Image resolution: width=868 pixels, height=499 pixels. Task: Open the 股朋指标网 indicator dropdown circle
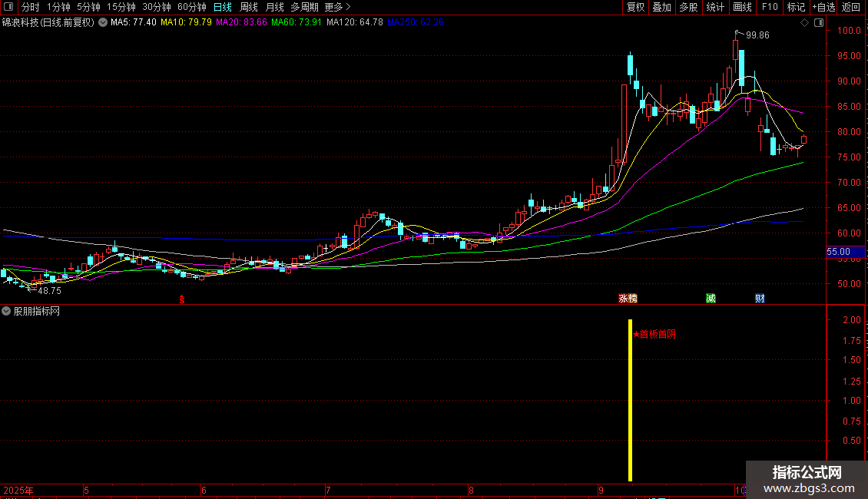(6, 311)
